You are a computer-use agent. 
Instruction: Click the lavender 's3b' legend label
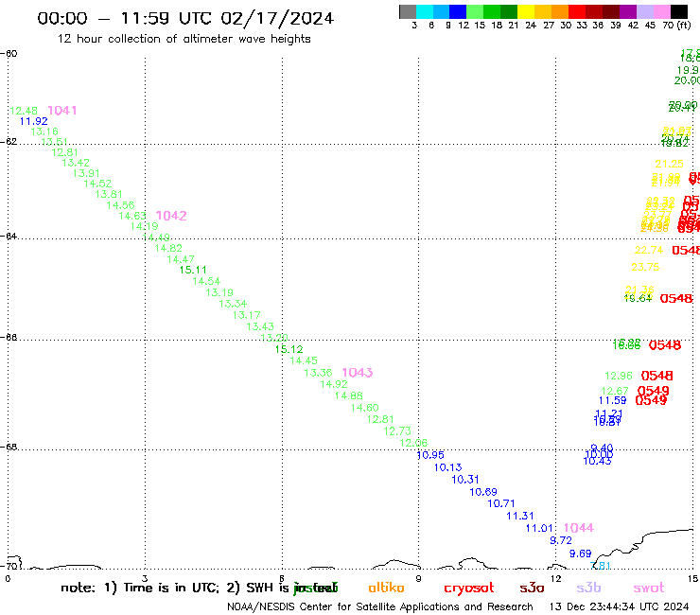588,588
